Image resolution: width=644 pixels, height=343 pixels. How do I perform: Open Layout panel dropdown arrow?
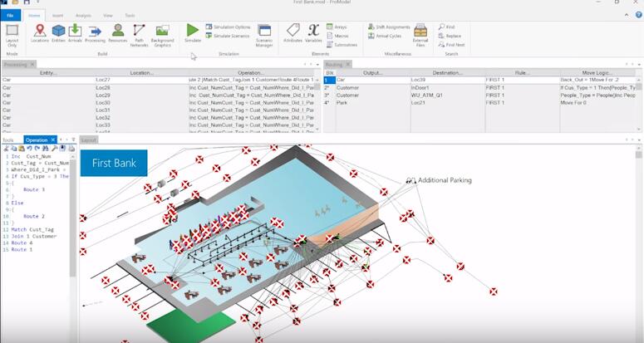639,140
